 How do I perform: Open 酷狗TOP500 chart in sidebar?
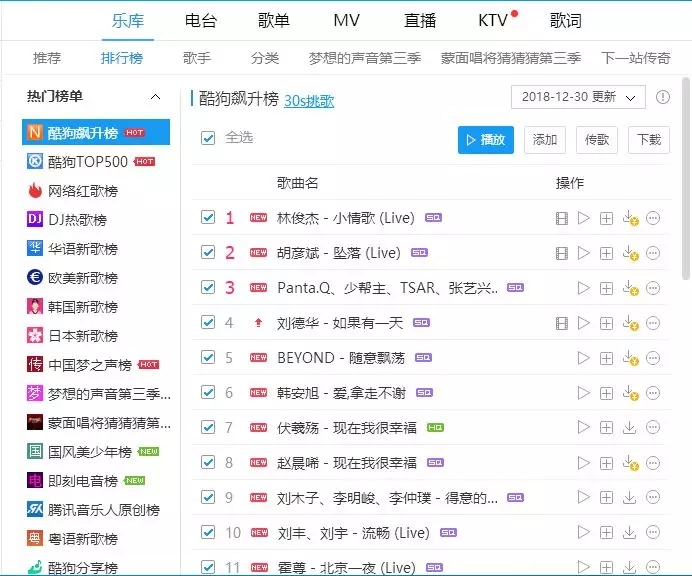(96, 162)
